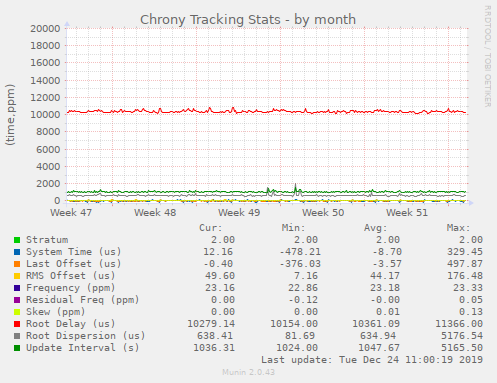Click the 2000 y-axis tick label

(48, 184)
